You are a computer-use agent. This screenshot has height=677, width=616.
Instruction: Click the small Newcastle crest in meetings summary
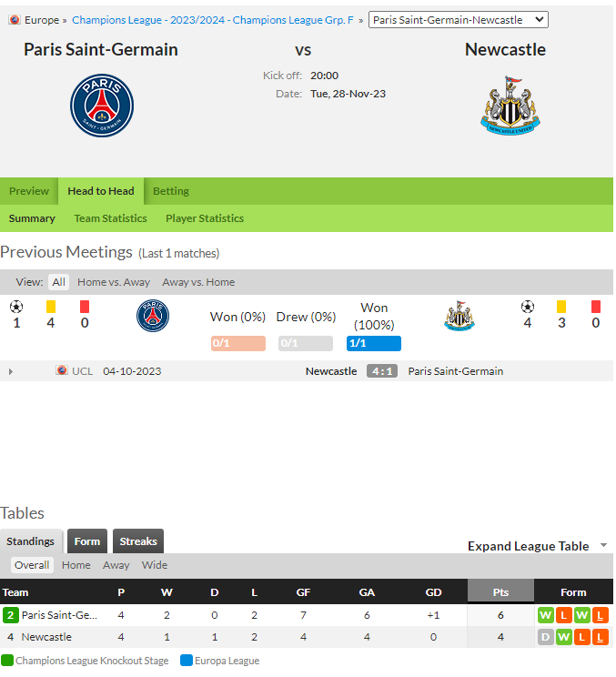click(x=459, y=316)
